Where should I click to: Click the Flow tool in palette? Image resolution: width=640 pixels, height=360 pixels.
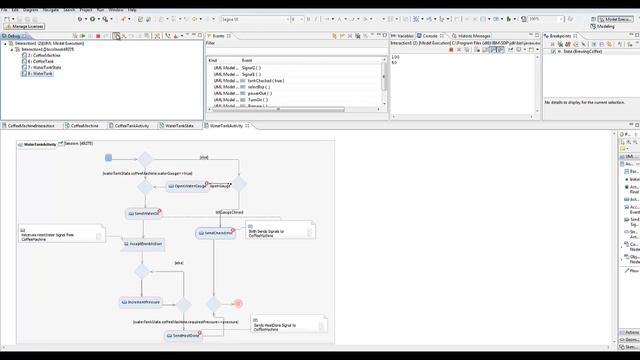(x=631, y=271)
